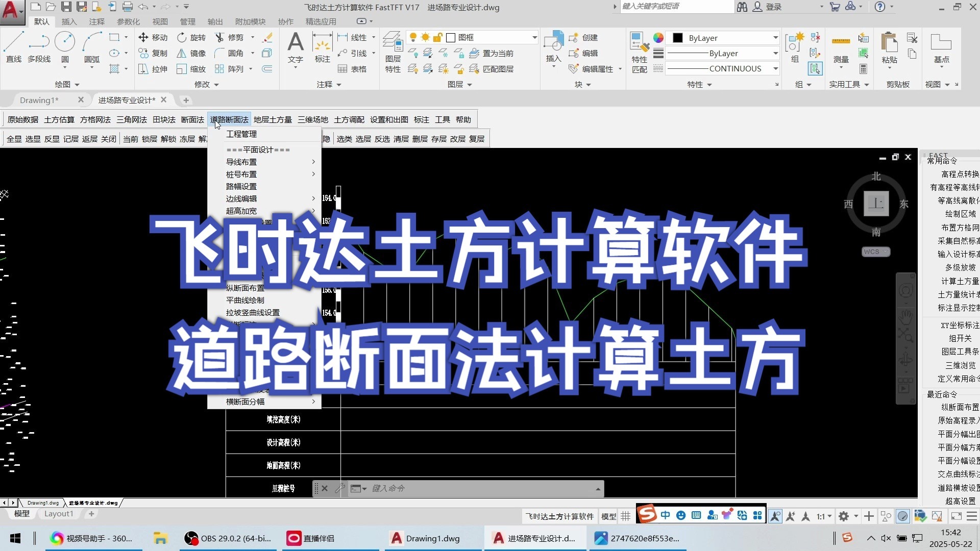The image size is (980, 551).
Task: Open the CONTINUOUS linetype dropdown
Action: pyautogui.click(x=775, y=68)
